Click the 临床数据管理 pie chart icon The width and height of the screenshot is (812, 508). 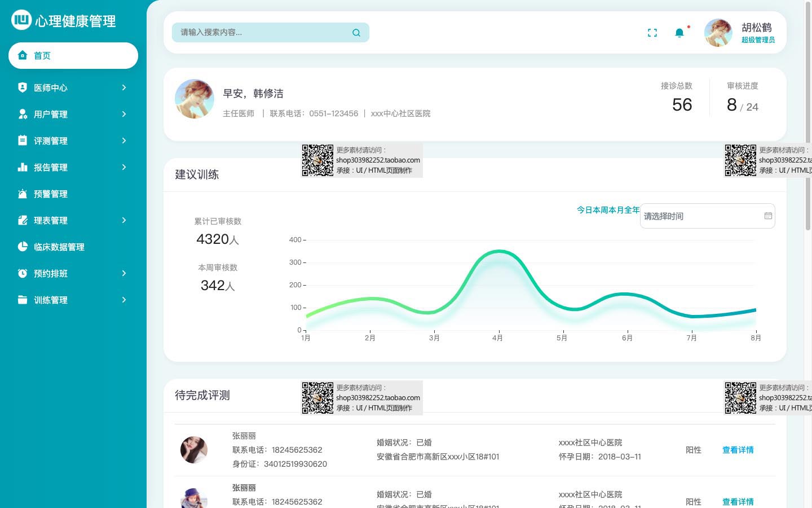pos(23,247)
